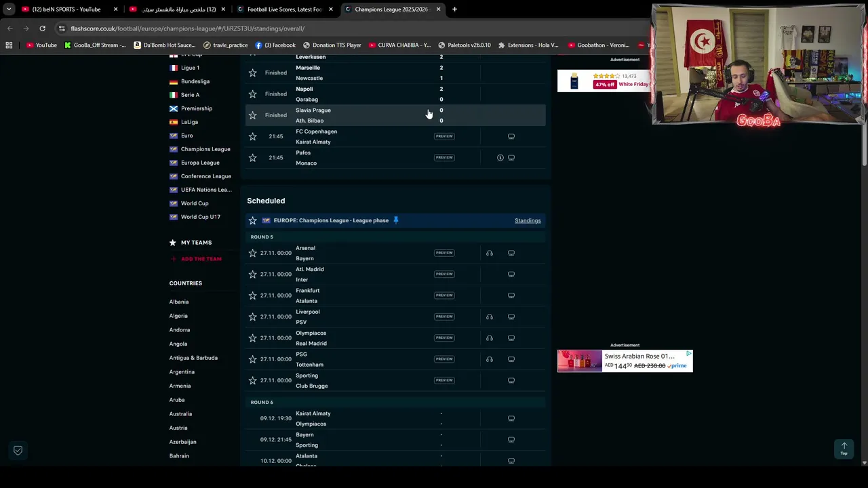Star the FC Copenhagen vs Kairat Almaty match
This screenshot has height=488, width=868.
click(x=253, y=136)
